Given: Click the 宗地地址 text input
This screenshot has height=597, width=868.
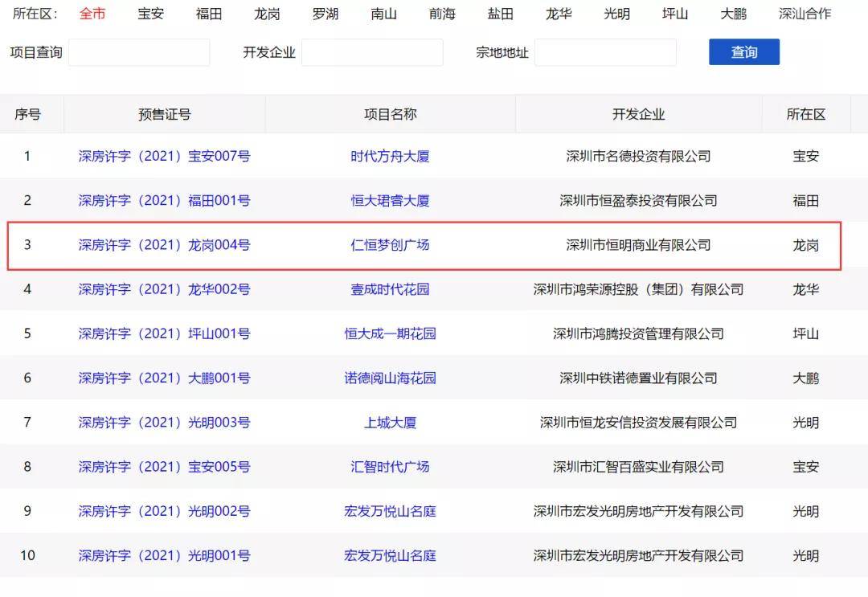Looking at the screenshot, I should pos(605,52).
